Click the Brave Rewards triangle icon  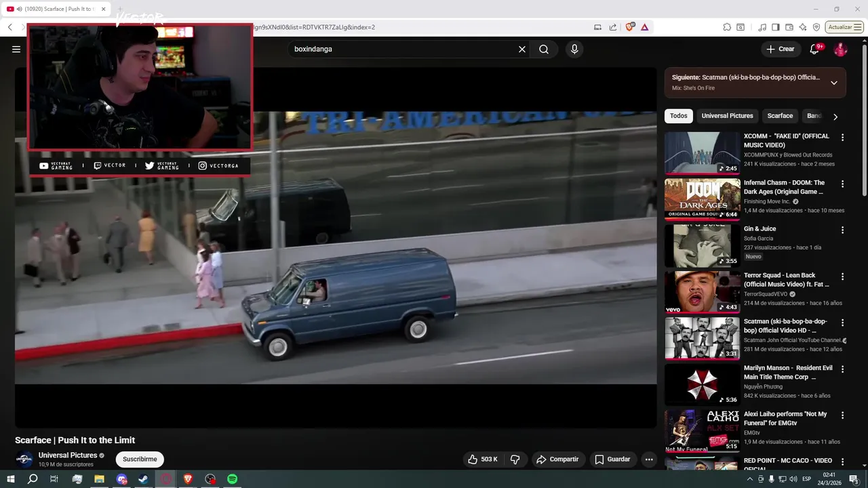pos(644,27)
